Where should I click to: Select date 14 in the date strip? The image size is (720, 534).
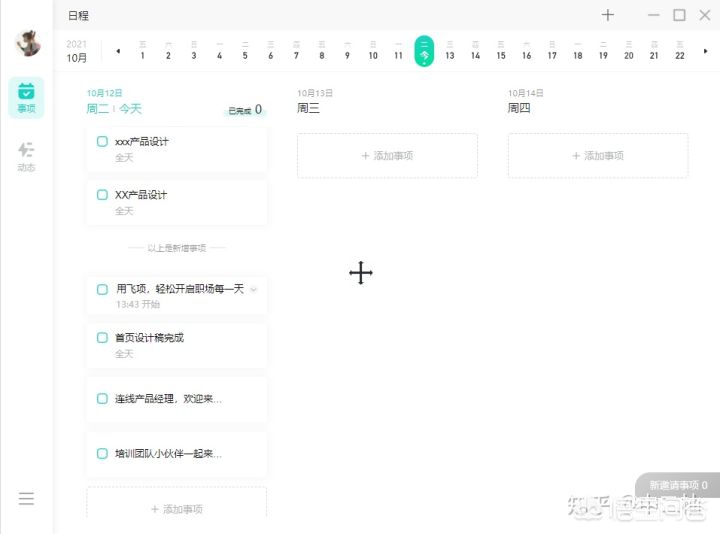(475, 51)
